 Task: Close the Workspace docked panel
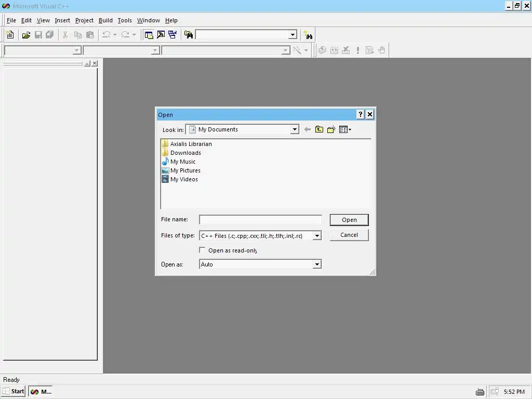pos(95,63)
